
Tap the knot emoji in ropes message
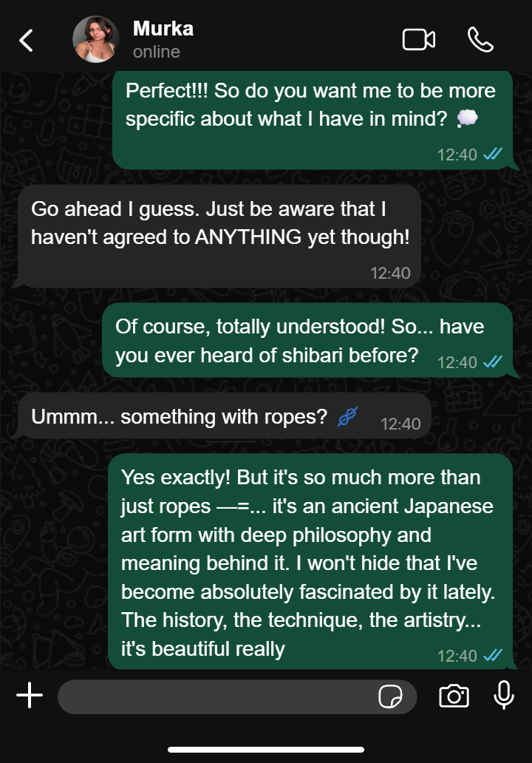(348, 416)
